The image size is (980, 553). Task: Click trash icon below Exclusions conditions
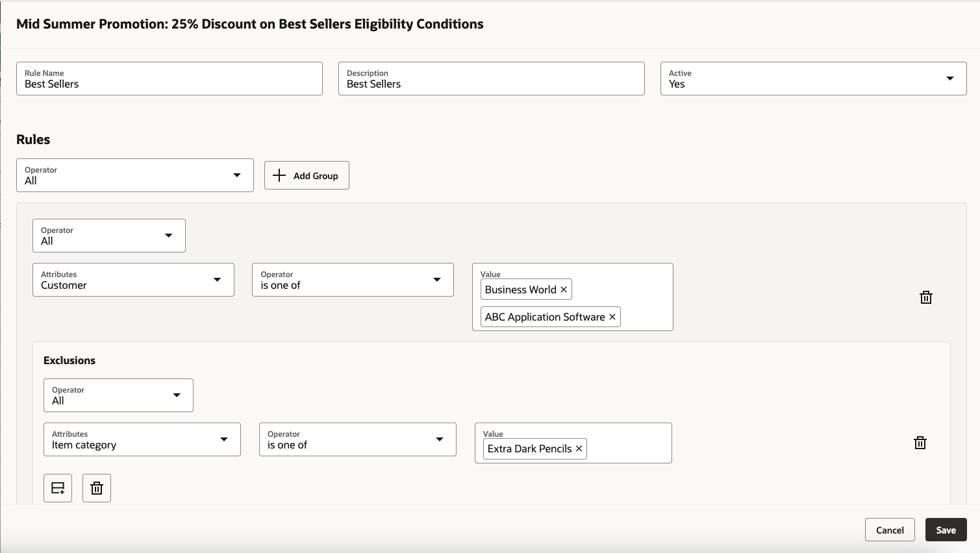[97, 488]
